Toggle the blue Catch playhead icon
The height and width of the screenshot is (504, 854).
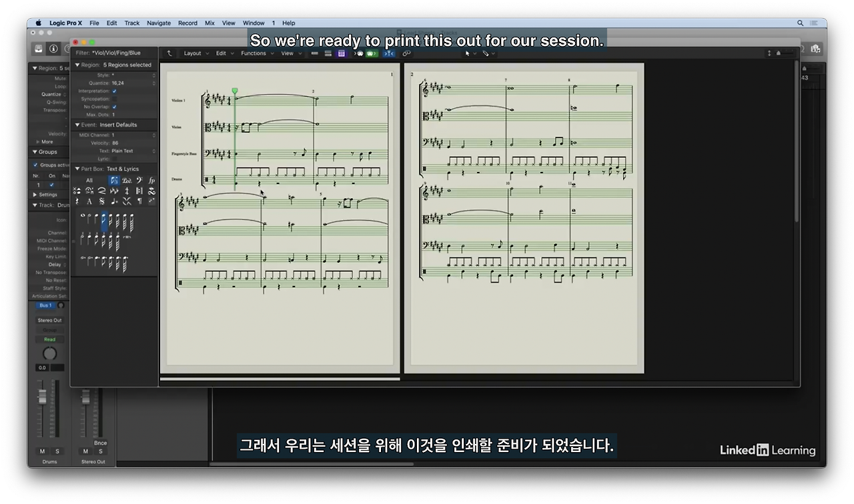click(x=388, y=53)
